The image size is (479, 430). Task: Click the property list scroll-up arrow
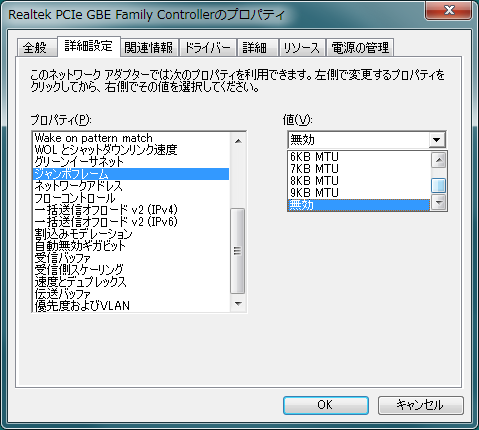point(238,141)
